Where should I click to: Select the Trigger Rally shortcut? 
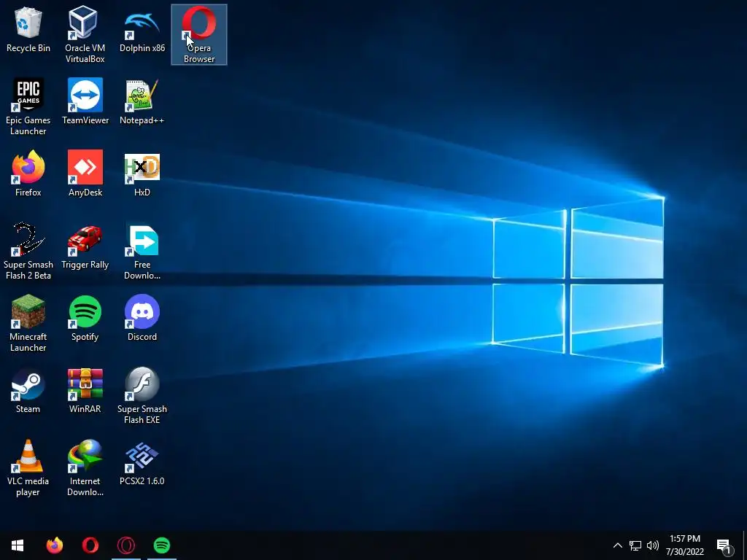[x=85, y=246]
